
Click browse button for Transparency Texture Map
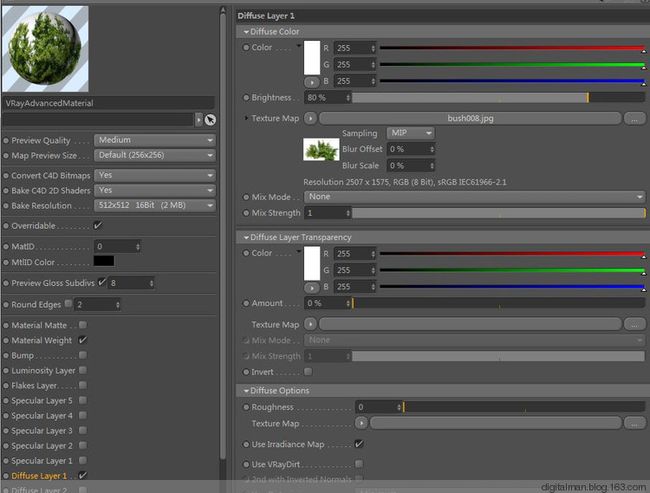(634, 324)
